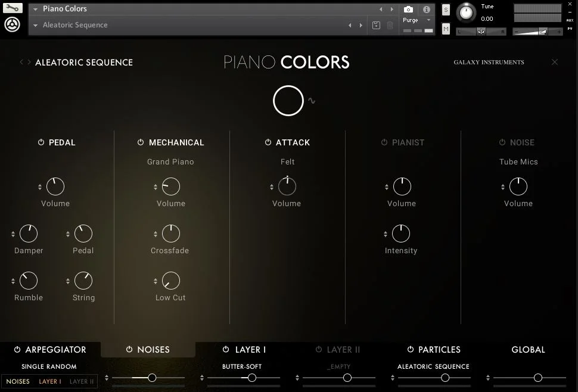Adjust the GLOBAL volume slider handle
The width and height of the screenshot is (578, 392).
pyautogui.click(x=538, y=378)
